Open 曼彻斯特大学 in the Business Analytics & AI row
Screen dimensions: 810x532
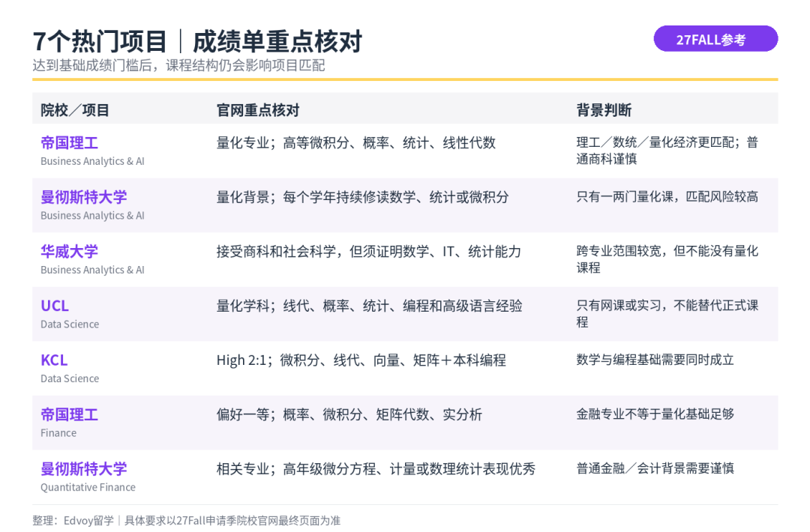tap(84, 196)
